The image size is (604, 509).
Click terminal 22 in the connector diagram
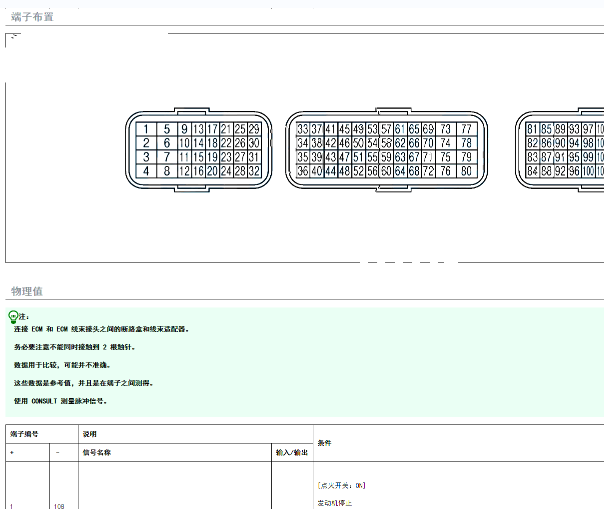(226, 143)
